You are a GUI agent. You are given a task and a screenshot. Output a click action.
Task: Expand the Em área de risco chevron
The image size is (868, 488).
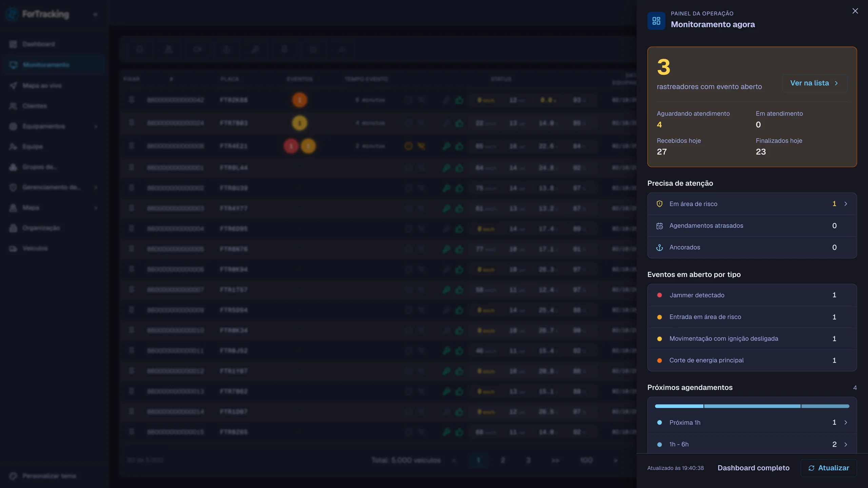tap(846, 204)
